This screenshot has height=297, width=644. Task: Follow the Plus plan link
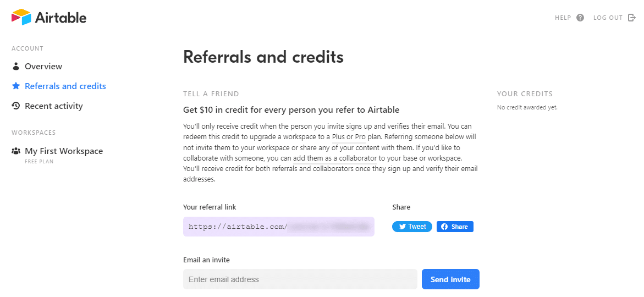(x=338, y=137)
